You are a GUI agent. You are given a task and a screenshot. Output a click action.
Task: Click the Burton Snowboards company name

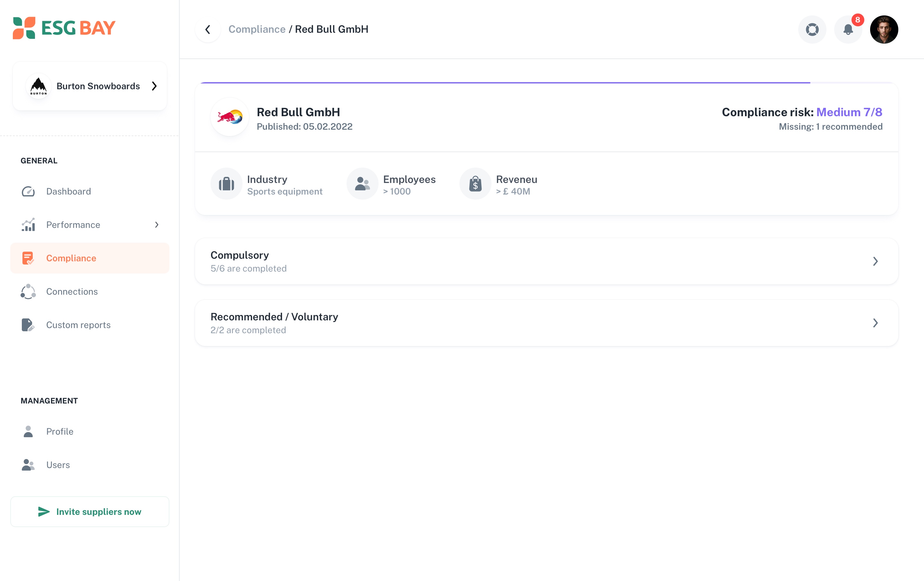point(98,86)
